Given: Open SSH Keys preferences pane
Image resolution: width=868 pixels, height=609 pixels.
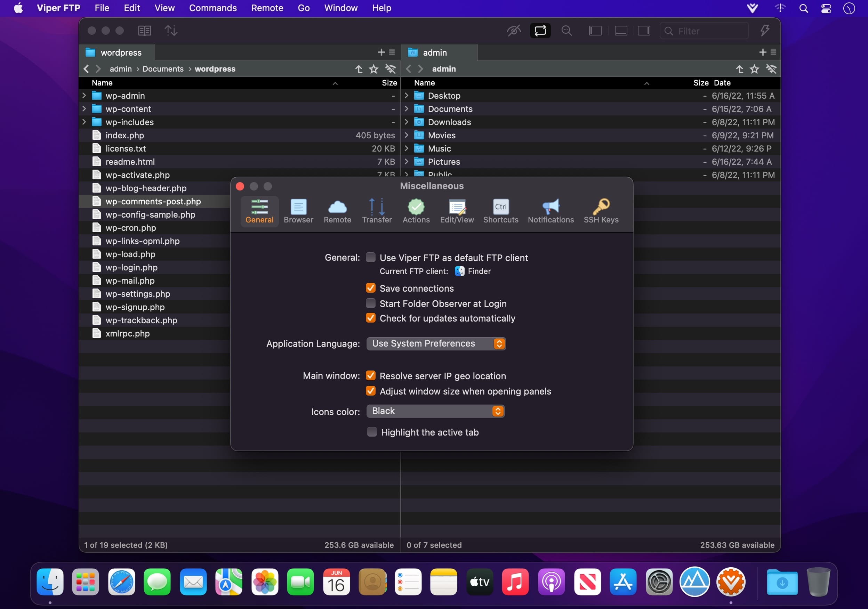Looking at the screenshot, I should pyautogui.click(x=601, y=211).
